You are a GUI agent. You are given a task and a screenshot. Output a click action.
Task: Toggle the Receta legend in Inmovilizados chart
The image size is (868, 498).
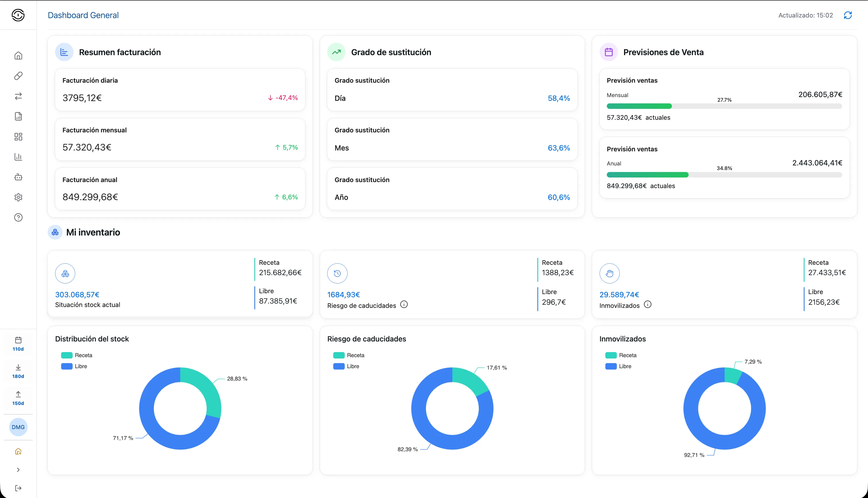point(621,355)
